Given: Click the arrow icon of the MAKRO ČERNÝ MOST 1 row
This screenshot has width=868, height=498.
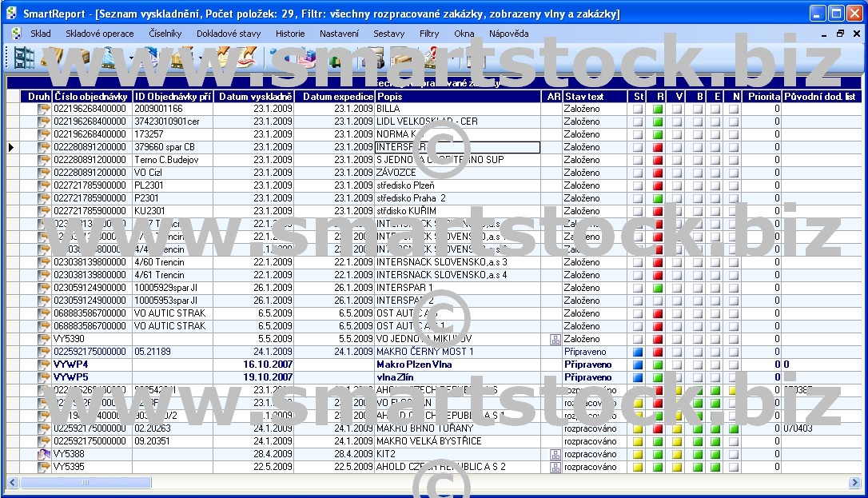Looking at the screenshot, I should [44, 352].
